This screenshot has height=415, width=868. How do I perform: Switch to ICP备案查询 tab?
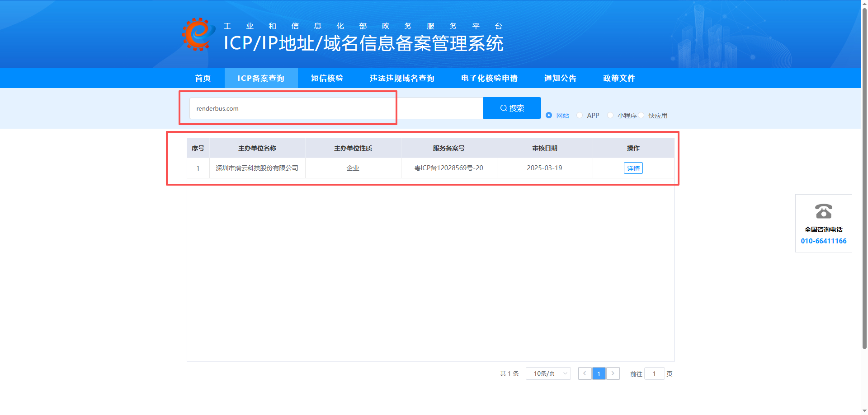261,78
